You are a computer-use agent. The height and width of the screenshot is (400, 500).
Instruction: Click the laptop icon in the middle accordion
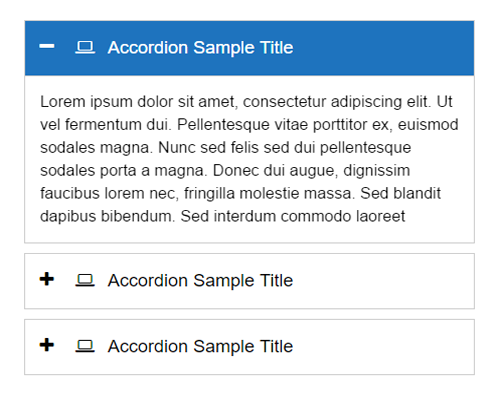(85, 280)
